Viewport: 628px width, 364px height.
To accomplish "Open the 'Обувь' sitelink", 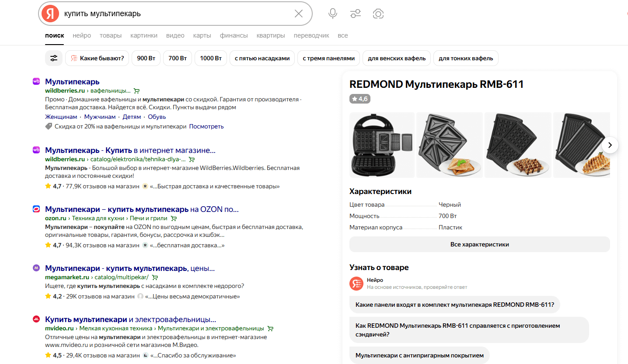I will (x=157, y=117).
